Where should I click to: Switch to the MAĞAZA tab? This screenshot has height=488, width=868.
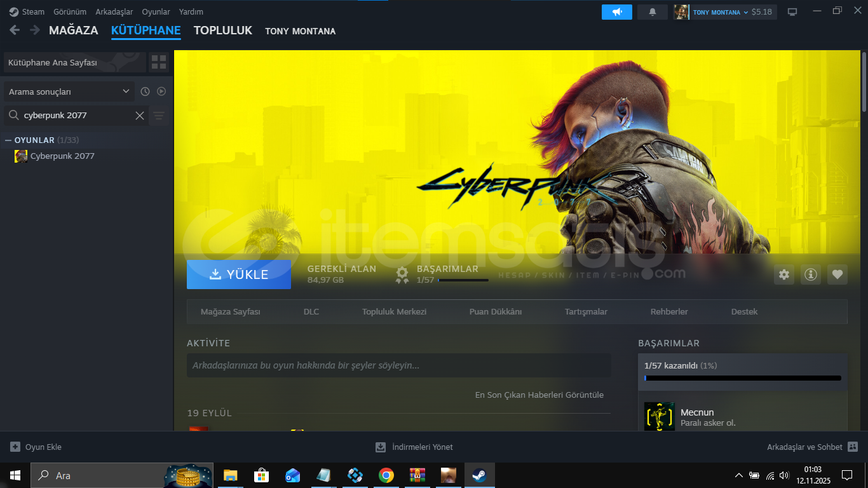[x=73, y=30]
